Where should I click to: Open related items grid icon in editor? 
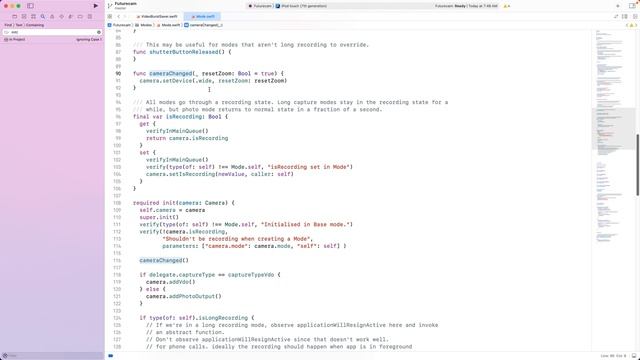click(110, 16)
